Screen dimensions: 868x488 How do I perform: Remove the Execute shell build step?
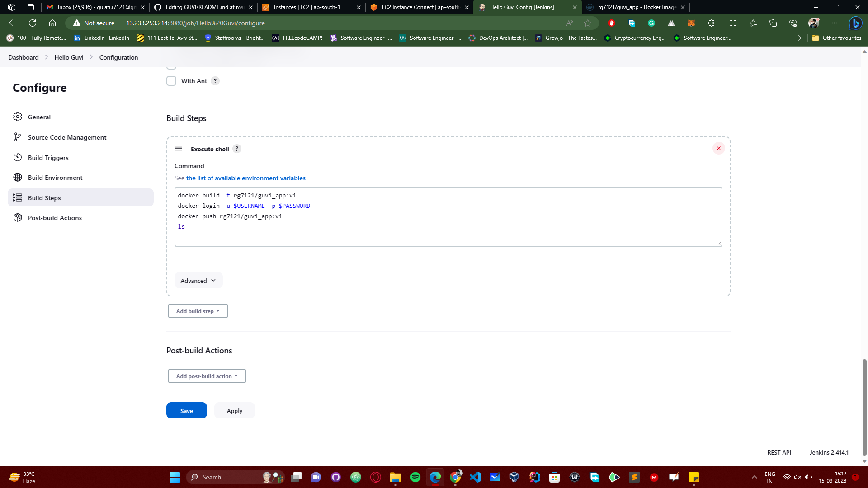[x=719, y=148]
